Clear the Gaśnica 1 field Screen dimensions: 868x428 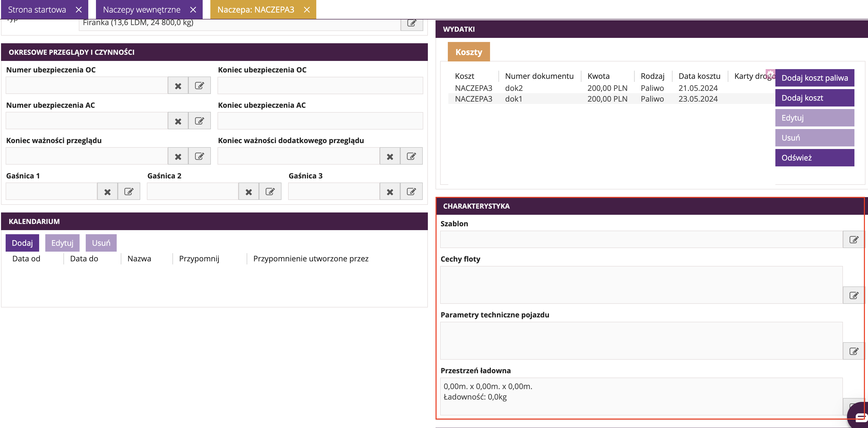(x=107, y=192)
